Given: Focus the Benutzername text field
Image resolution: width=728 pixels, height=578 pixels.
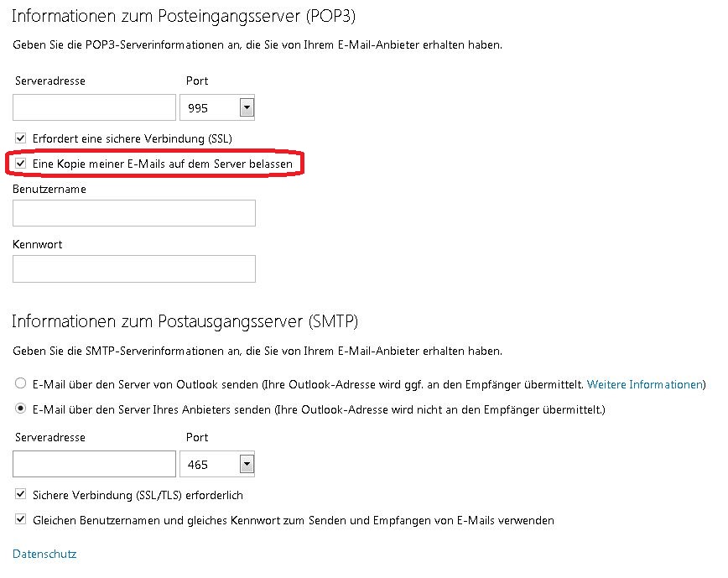Looking at the screenshot, I should [134, 213].
